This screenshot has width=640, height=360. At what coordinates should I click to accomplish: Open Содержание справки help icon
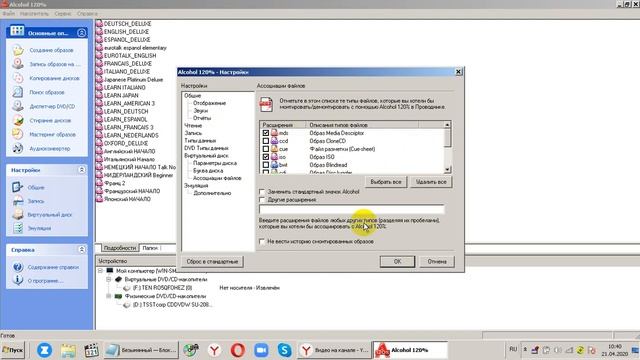(x=18, y=267)
